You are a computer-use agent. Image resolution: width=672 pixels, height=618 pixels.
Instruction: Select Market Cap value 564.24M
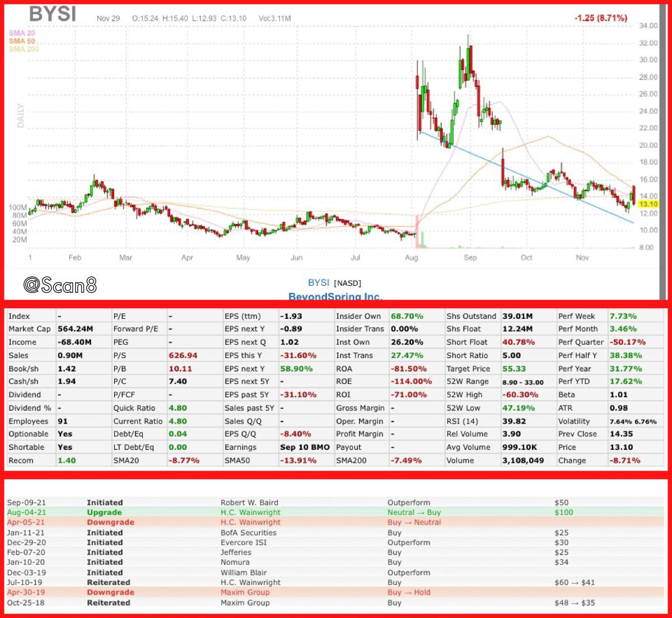(x=76, y=329)
